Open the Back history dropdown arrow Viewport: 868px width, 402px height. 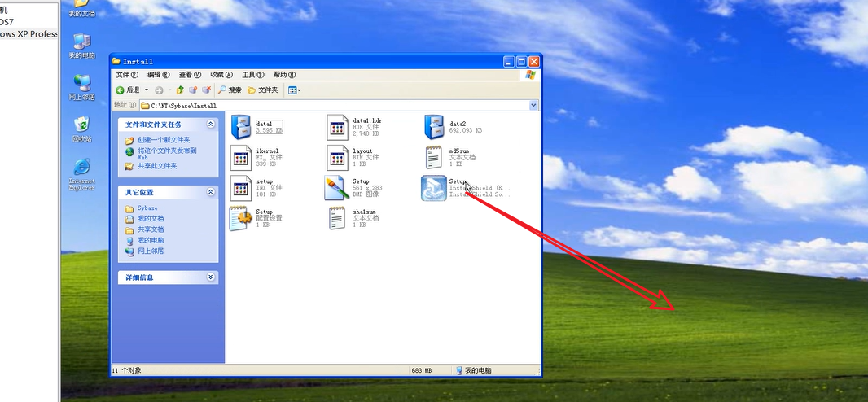147,90
